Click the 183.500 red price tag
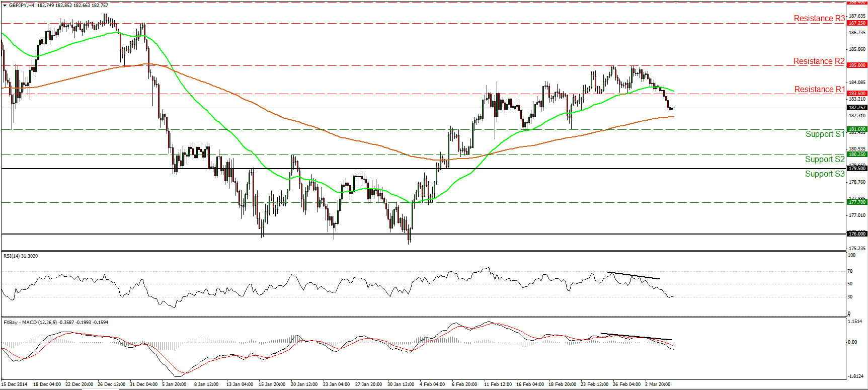The height and width of the screenshot is (390, 868). click(x=857, y=94)
